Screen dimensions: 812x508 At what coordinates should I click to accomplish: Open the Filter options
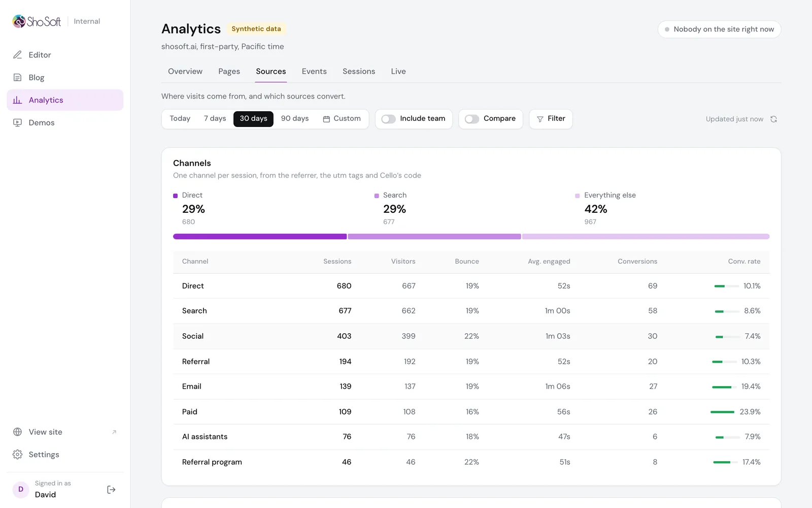click(x=551, y=119)
